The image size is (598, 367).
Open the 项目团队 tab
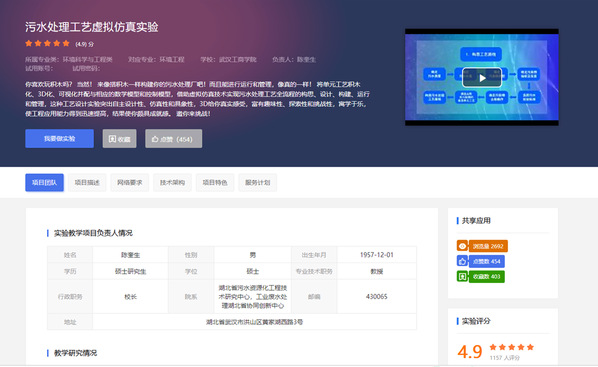pyautogui.click(x=44, y=182)
